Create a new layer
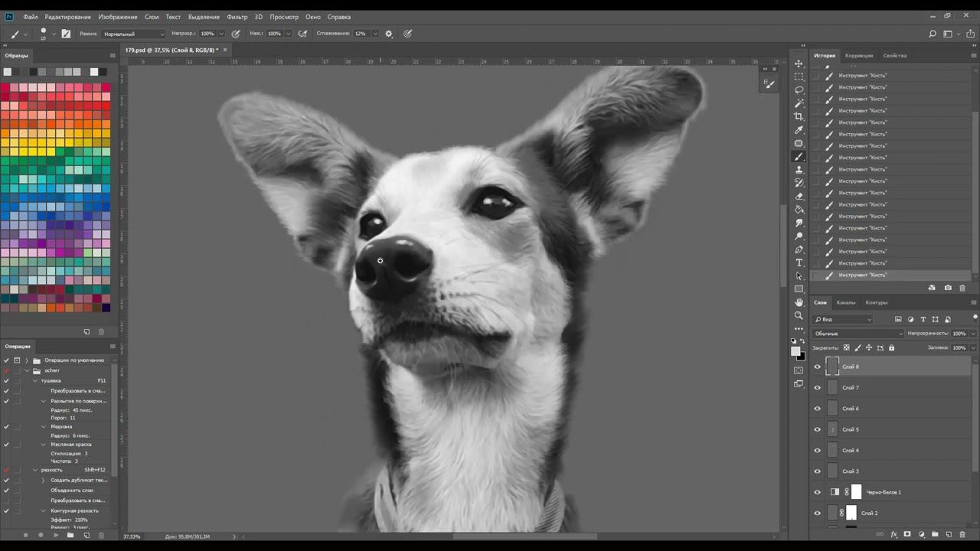 949,534
